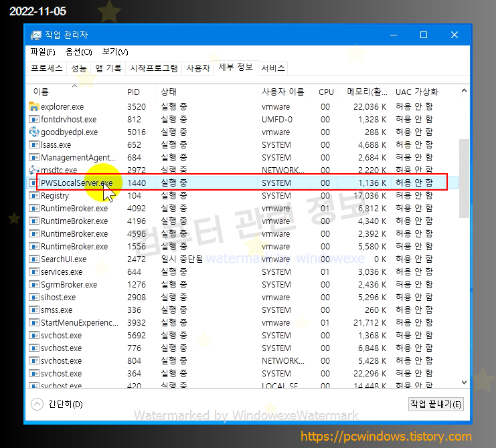Screen dimensions: 496x448
Task: Sort by the CPU column header
Action: tap(325, 92)
